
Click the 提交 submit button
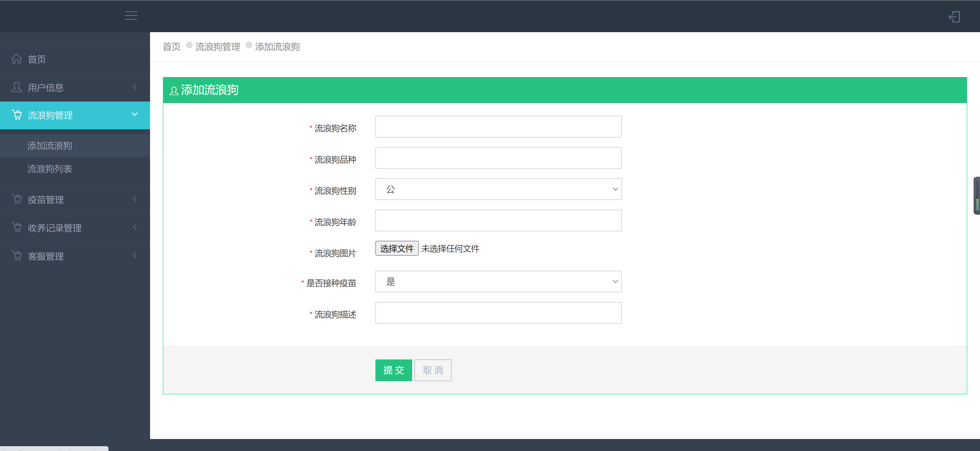click(x=393, y=370)
